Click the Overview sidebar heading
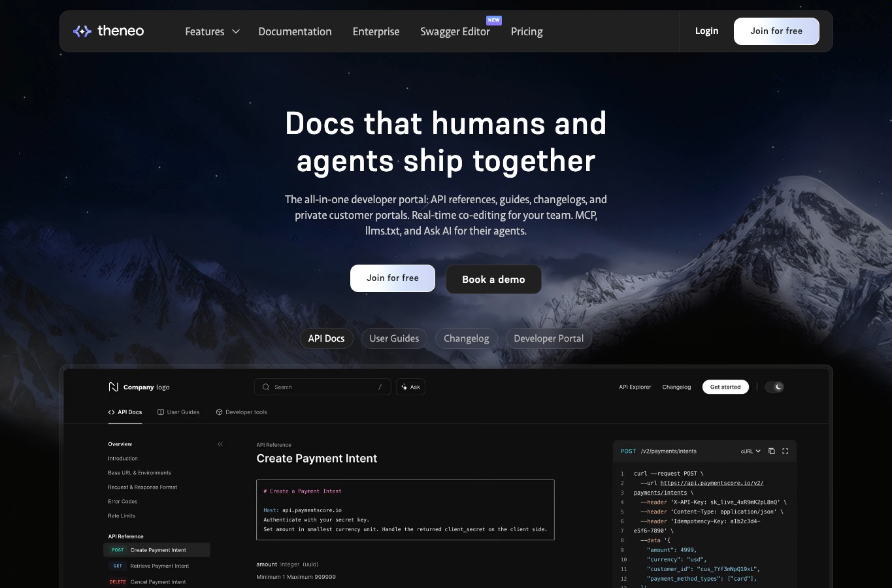This screenshot has width=892, height=588. [x=120, y=444]
